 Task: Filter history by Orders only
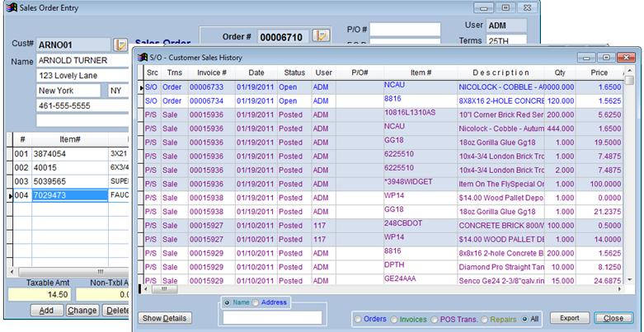click(358, 318)
